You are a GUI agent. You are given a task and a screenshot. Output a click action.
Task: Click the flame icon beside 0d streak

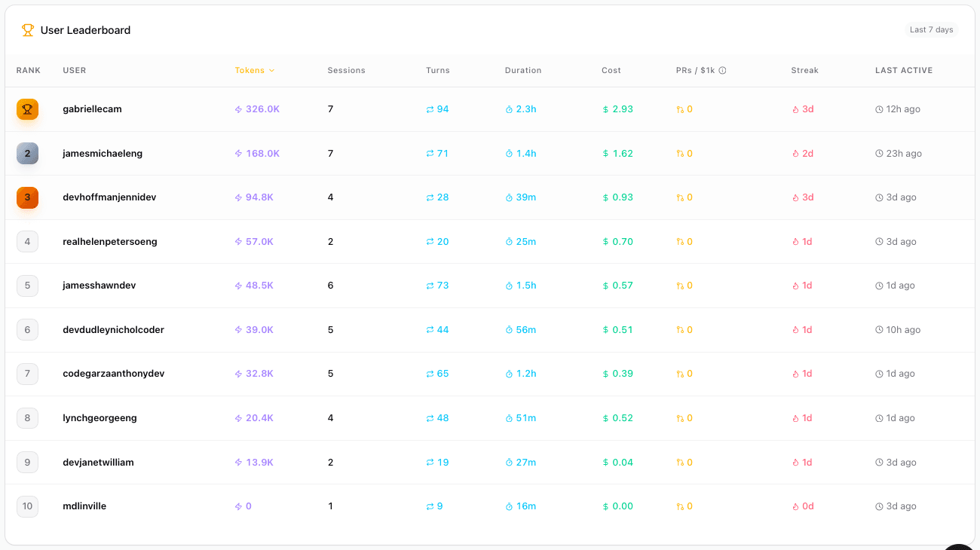[x=795, y=506]
